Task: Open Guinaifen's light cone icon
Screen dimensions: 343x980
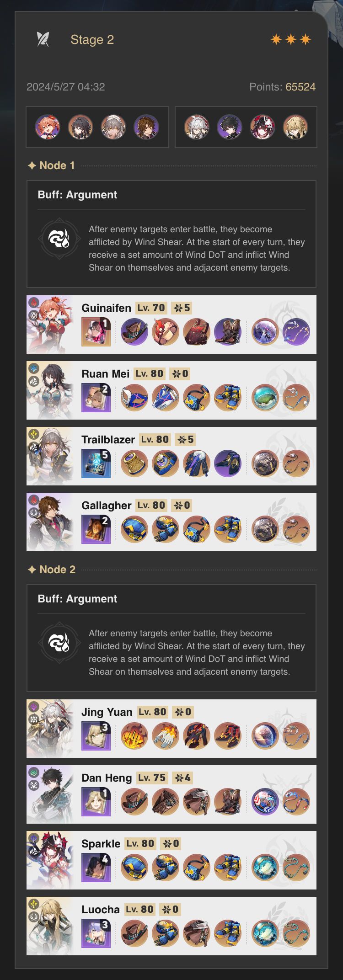Action: pyautogui.click(x=96, y=332)
